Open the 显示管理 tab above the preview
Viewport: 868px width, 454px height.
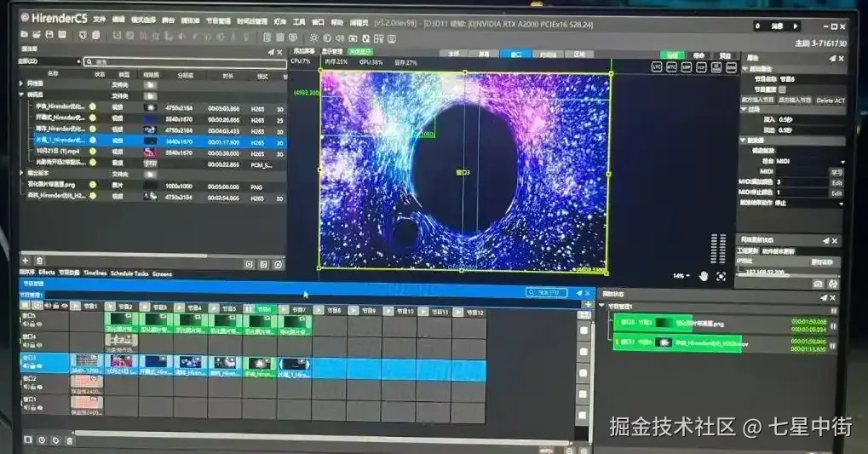[331, 51]
